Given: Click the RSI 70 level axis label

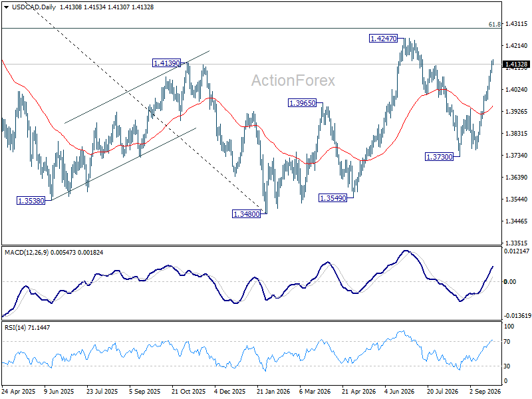Looking at the screenshot, I should point(507,342).
